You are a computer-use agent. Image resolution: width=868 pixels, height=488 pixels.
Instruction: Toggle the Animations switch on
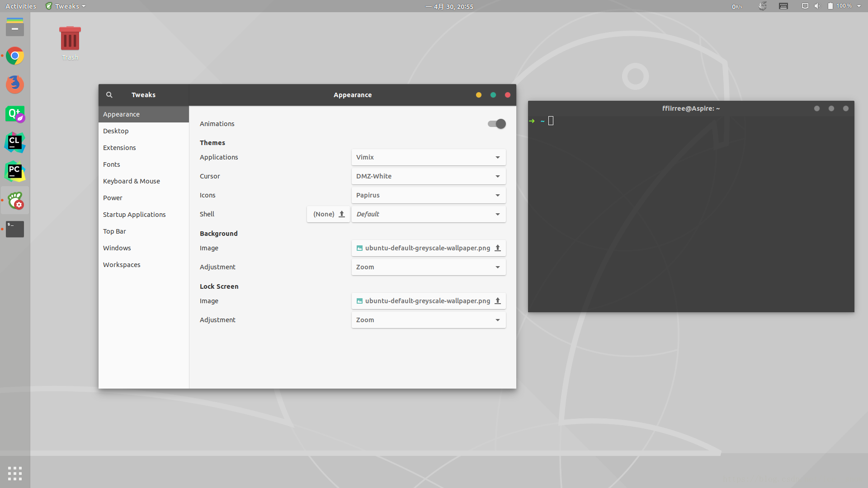[496, 123]
